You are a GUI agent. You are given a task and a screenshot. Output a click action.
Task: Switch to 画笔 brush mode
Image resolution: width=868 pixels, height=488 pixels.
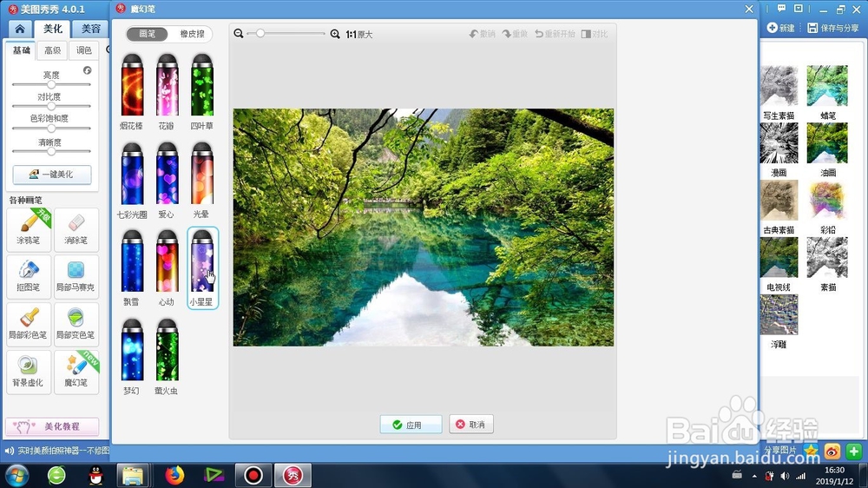coord(148,34)
